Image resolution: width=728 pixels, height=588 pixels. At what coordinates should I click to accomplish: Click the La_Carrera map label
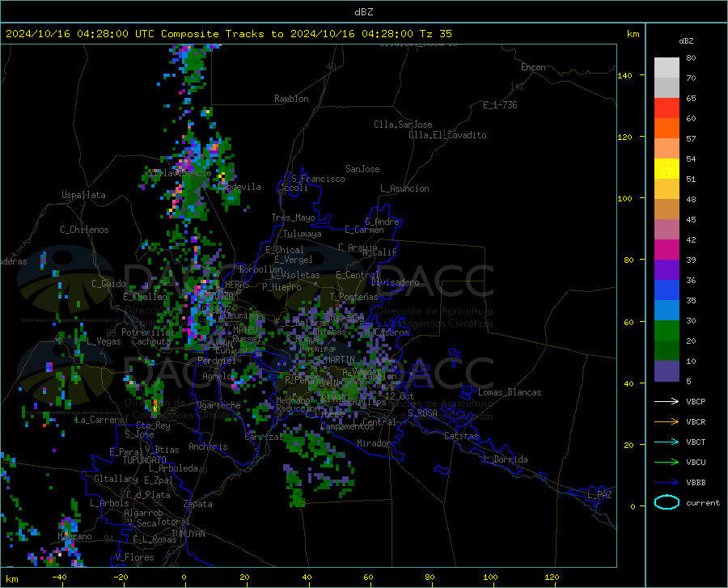pyautogui.click(x=99, y=420)
